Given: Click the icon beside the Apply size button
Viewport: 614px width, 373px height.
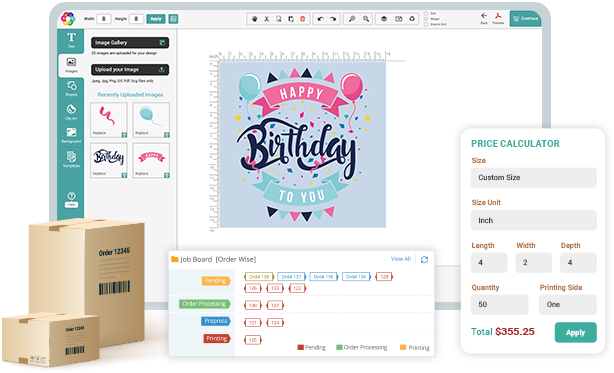Looking at the screenshot, I should [173, 19].
